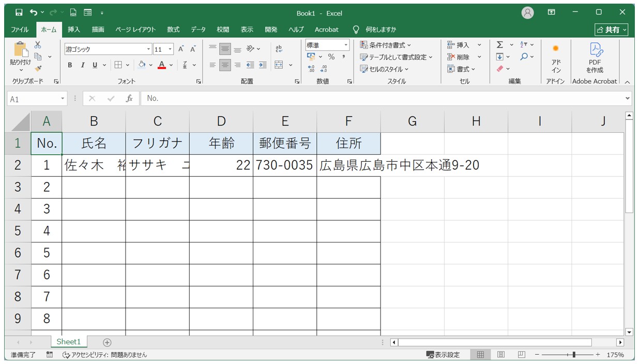Click the 表示設定 button in status bar

point(443,355)
